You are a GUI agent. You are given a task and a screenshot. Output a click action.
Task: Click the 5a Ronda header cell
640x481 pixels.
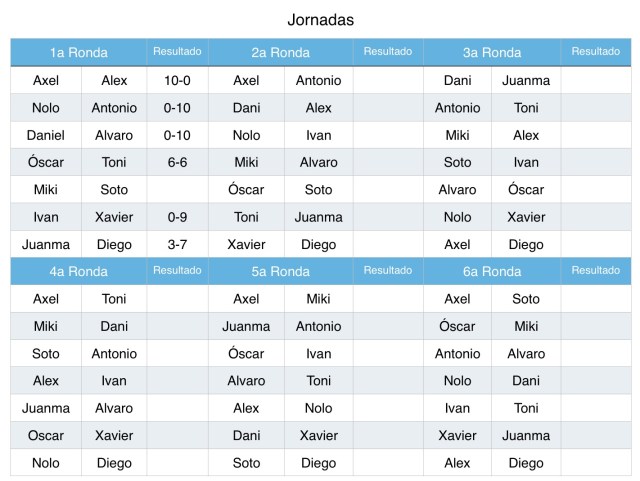280,271
